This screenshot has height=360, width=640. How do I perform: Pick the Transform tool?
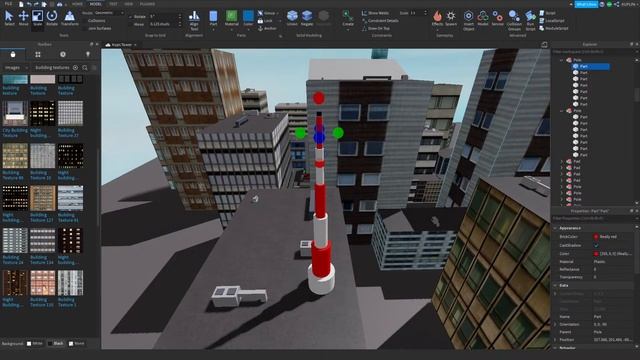(70, 18)
